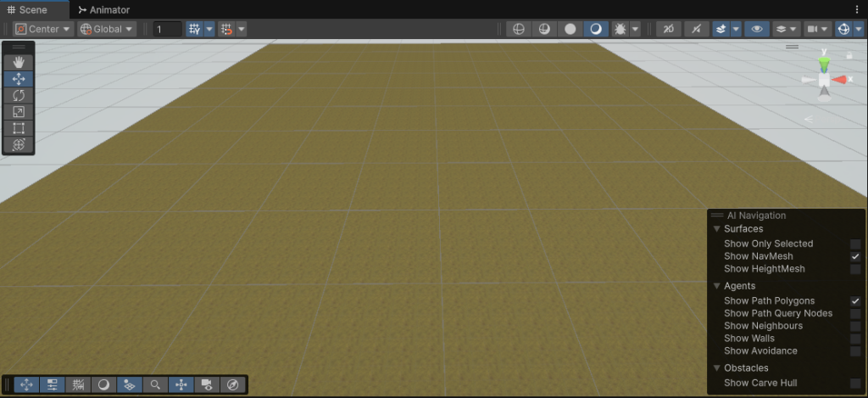Click the grid snap increment value field
This screenshot has height=398, width=868.
[167, 29]
